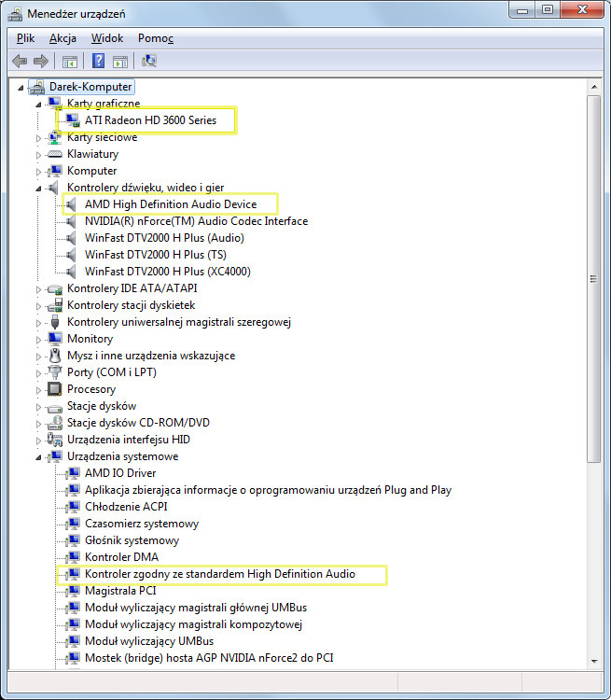This screenshot has height=700, width=611.
Task: Click the scrollbar down arrow
Action: (x=594, y=661)
